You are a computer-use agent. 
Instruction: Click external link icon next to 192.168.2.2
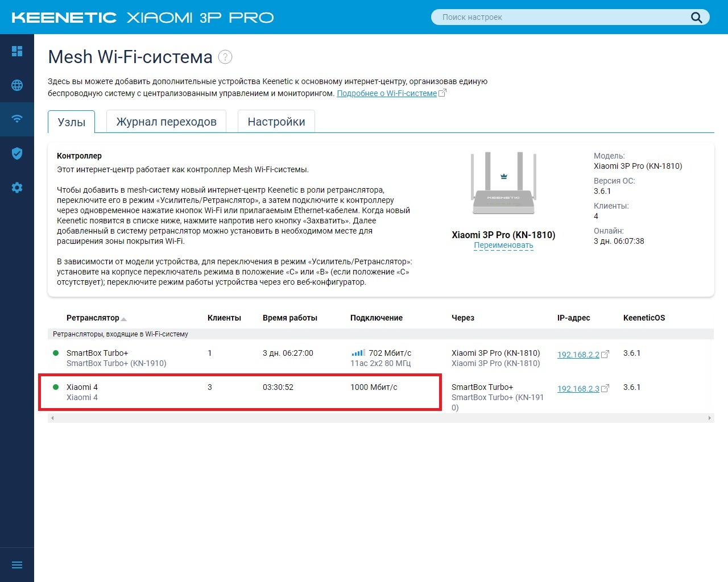[x=605, y=355]
